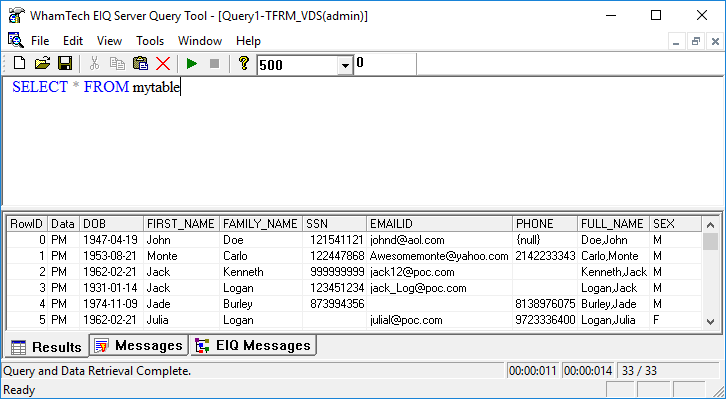Open help with question mark icon
Image resolution: width=726 pixels, height=399 pixels.
[244, 63]
